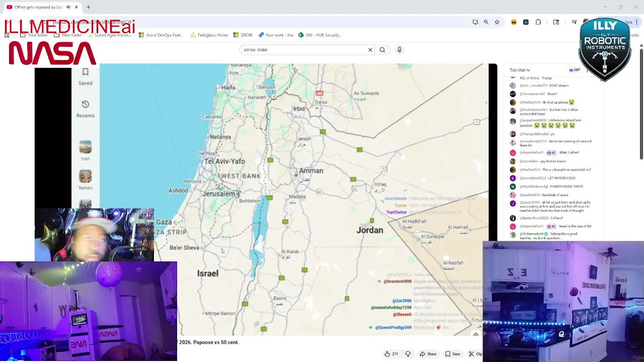Close the Offset gets exposed tab
644x362 pixels.
point(76,7)
